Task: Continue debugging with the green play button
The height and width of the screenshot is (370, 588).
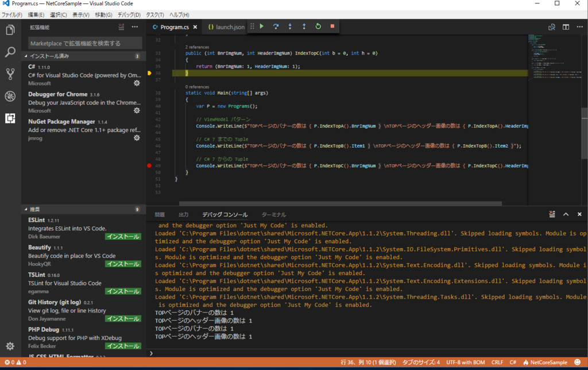Action: (262, 26)
